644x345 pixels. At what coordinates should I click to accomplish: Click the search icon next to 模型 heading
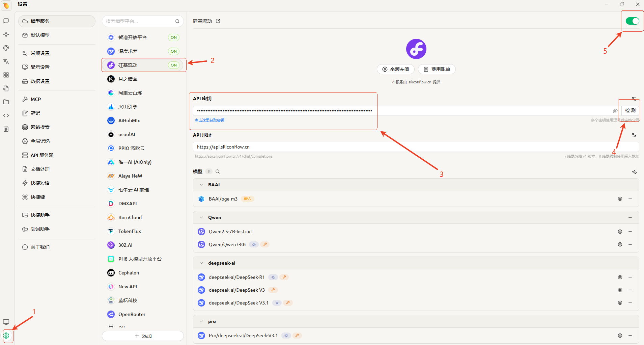click(218, 171)
